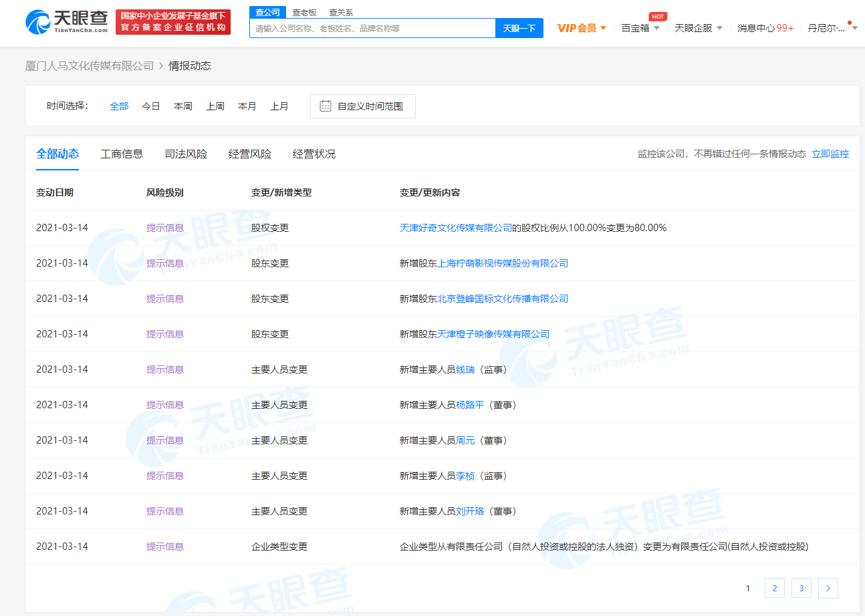Click the next page arrow icon
This screenshot has width=865, height=616.
(x=828, y=588)
